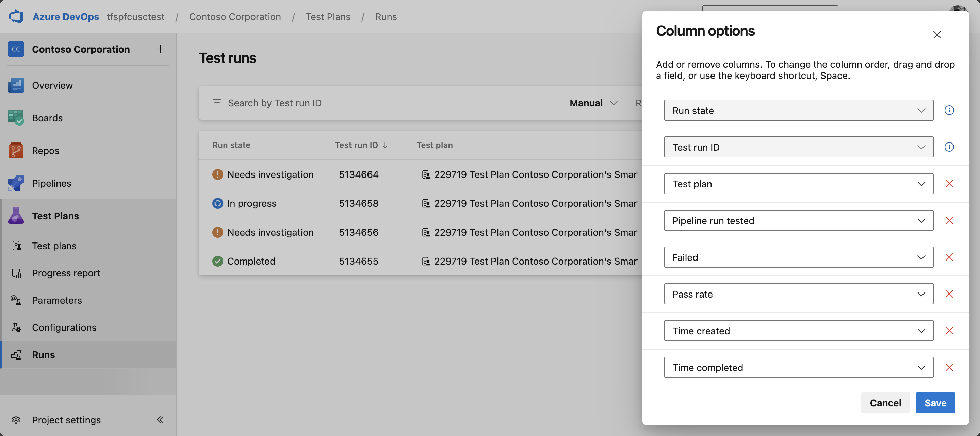The image size is (980, 436).
Task: Open the Project settings gear
Action: point(16,420)
